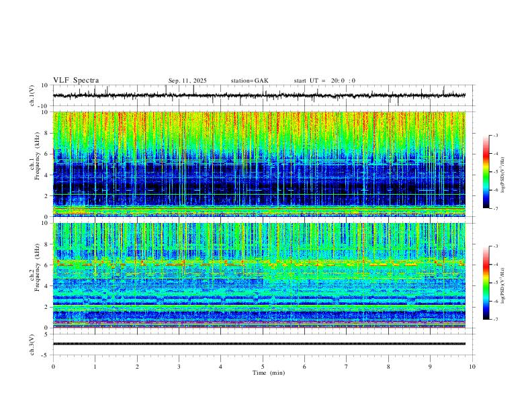Screen dimensions: 532x411
Task: Click the ch.2 spectrogram panel
Action: [x=259, y=275]
